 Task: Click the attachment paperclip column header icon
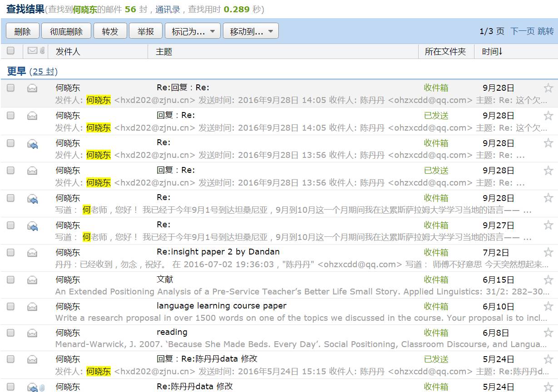pos(42,51)
